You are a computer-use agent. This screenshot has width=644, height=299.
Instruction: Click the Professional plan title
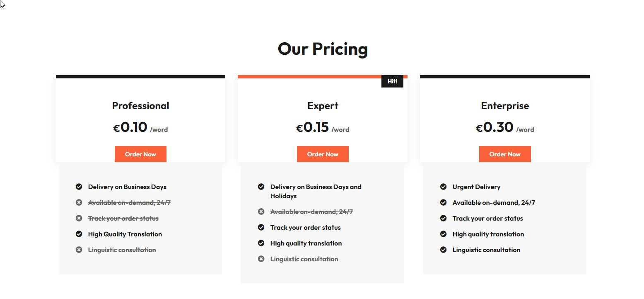pyautogui.click(x=140, y=106)
